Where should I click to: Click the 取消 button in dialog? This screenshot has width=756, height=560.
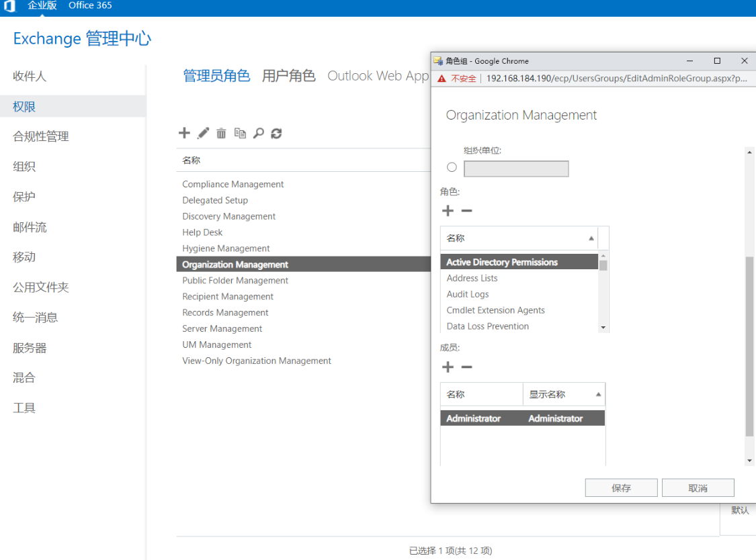(x=698, y=487)
